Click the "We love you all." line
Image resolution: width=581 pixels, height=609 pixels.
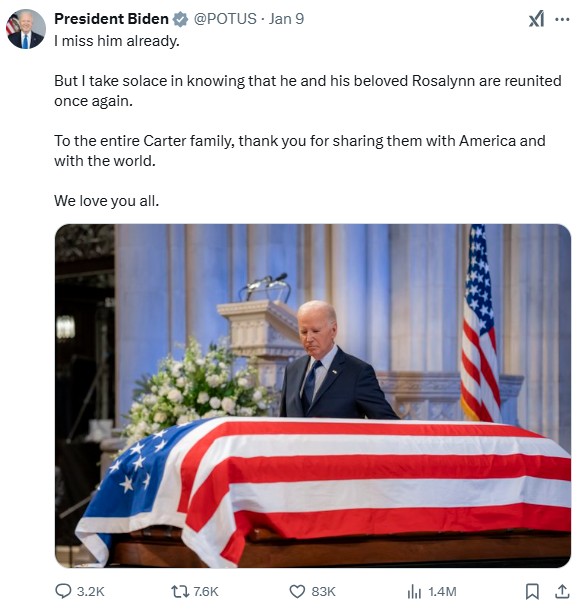point(106,201)
